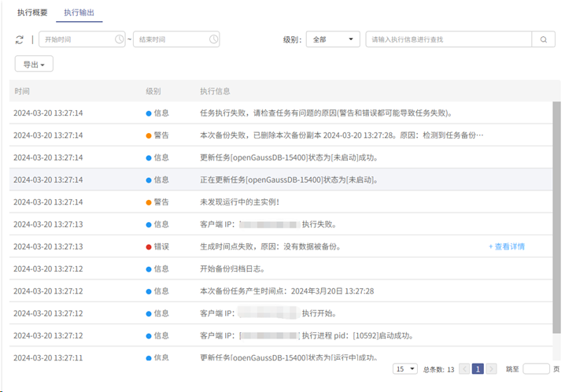
Task: Click 警告 label of 未发现运行中的主实例 row
Action: tap(161, 202)
